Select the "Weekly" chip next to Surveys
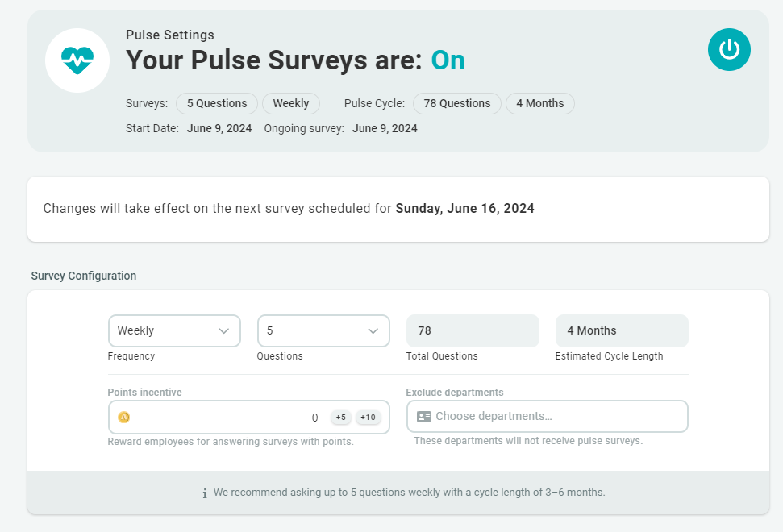 (x=290, y=103)
